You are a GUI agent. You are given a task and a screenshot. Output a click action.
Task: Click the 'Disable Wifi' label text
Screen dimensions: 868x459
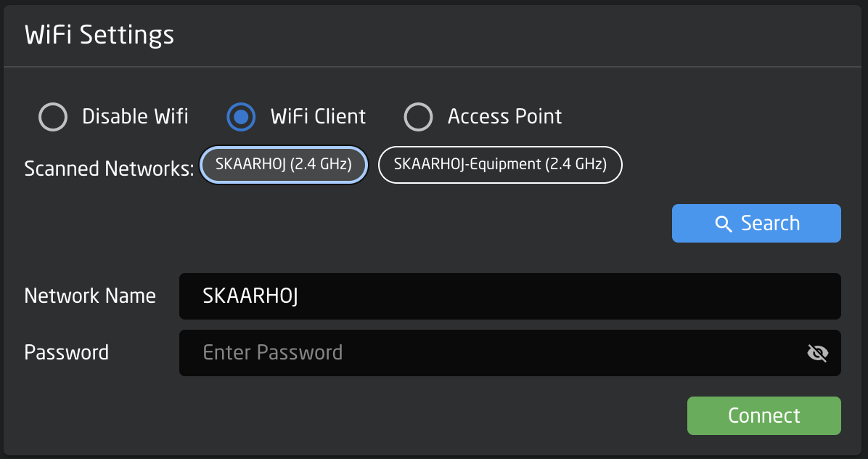coord(135,117)
